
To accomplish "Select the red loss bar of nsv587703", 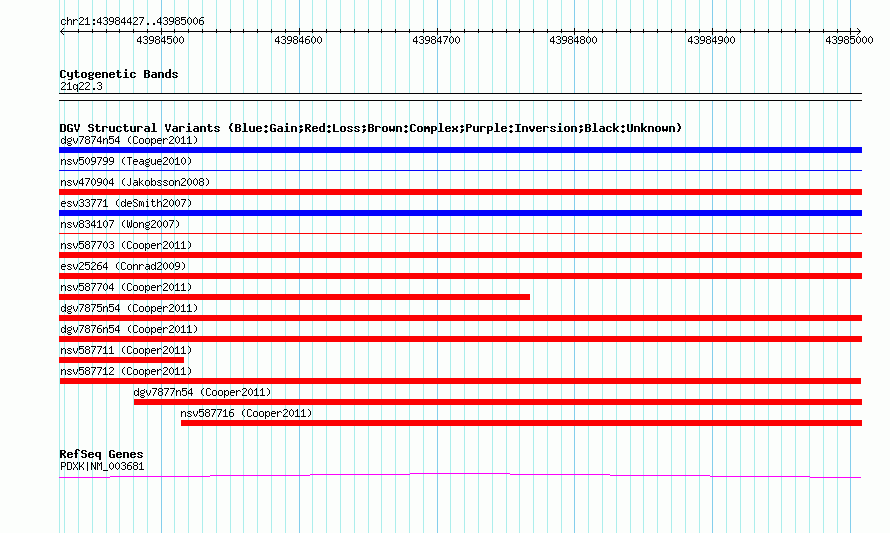I will pos(460,255).
